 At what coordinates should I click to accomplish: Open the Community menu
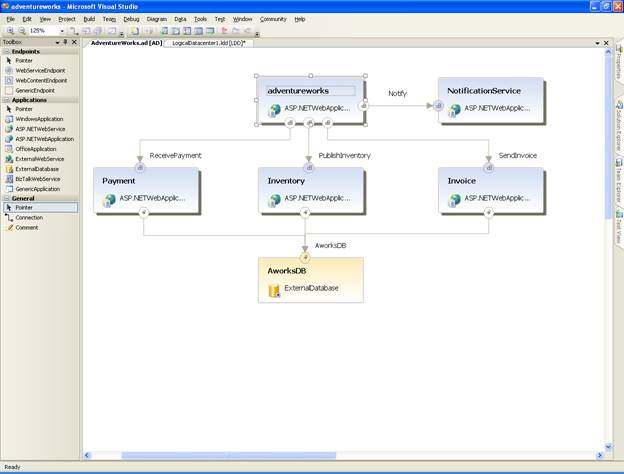click(x=273, y=19)
